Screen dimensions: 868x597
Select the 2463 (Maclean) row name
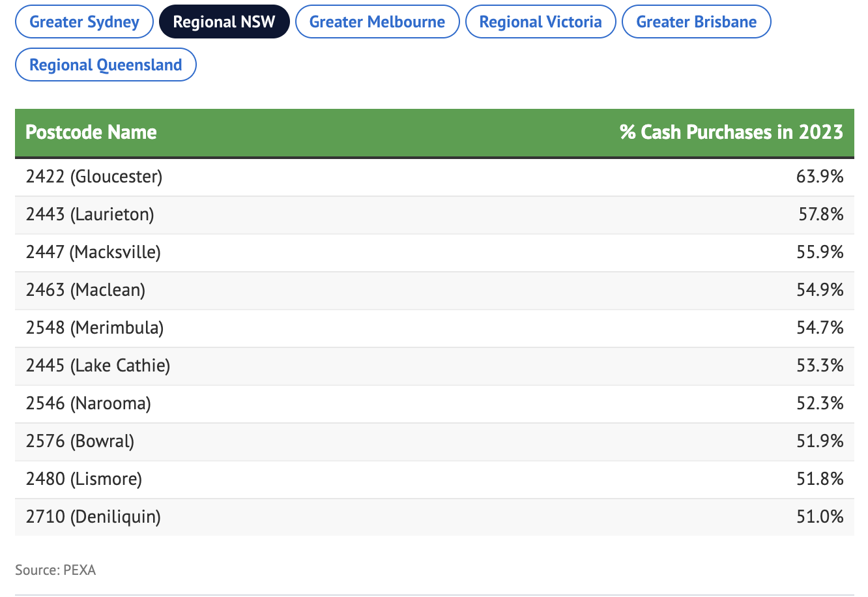[x=85, y=290]
